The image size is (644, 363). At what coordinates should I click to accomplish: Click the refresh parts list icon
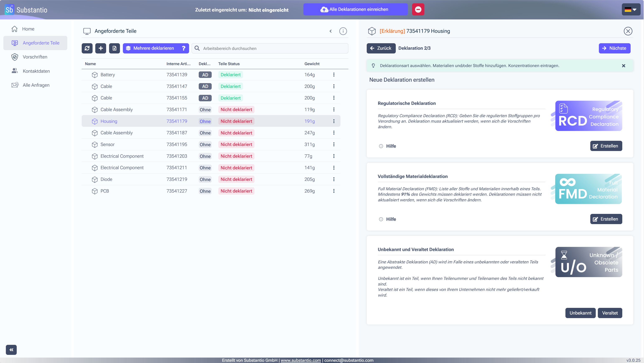87,48
